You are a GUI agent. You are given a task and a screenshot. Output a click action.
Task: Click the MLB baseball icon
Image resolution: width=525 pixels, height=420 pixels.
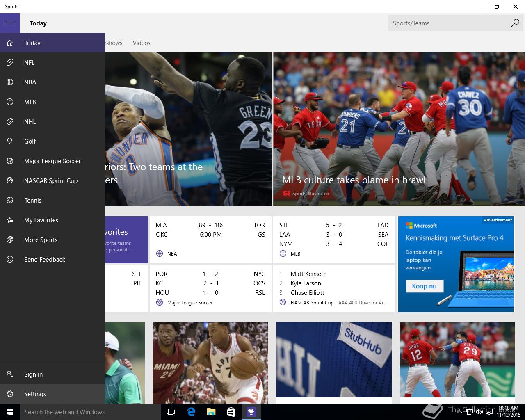point(10,102)
